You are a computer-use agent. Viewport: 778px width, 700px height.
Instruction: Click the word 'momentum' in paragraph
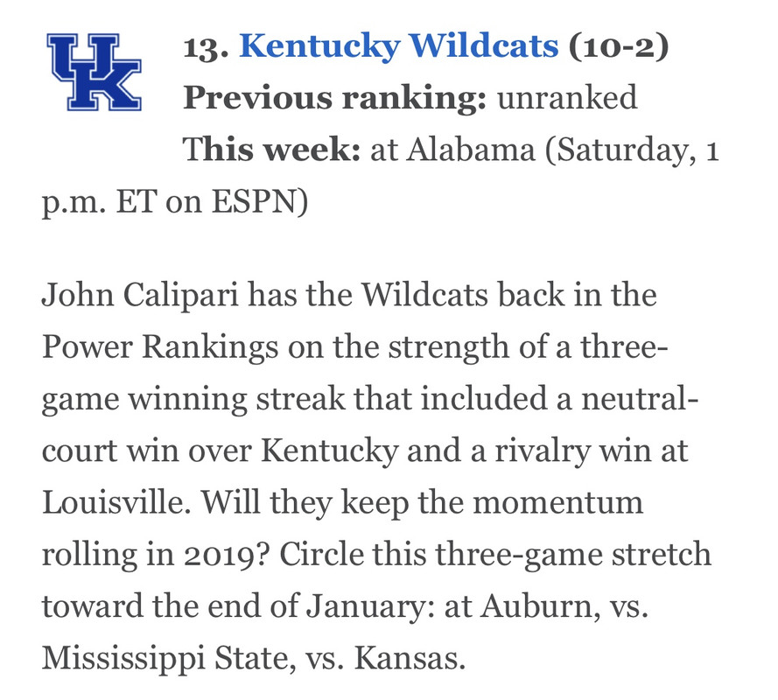(557, 503)
